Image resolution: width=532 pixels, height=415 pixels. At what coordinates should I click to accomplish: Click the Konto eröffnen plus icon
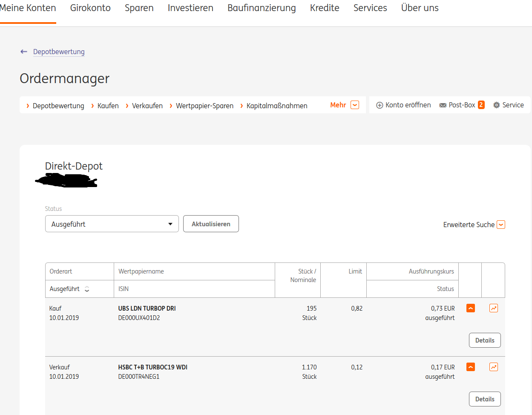click(x=380, y=105)
